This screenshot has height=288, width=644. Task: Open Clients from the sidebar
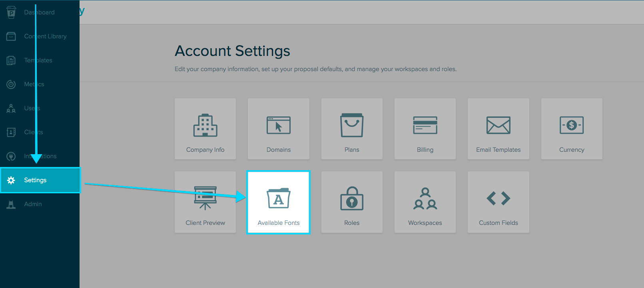coord(33,132)
